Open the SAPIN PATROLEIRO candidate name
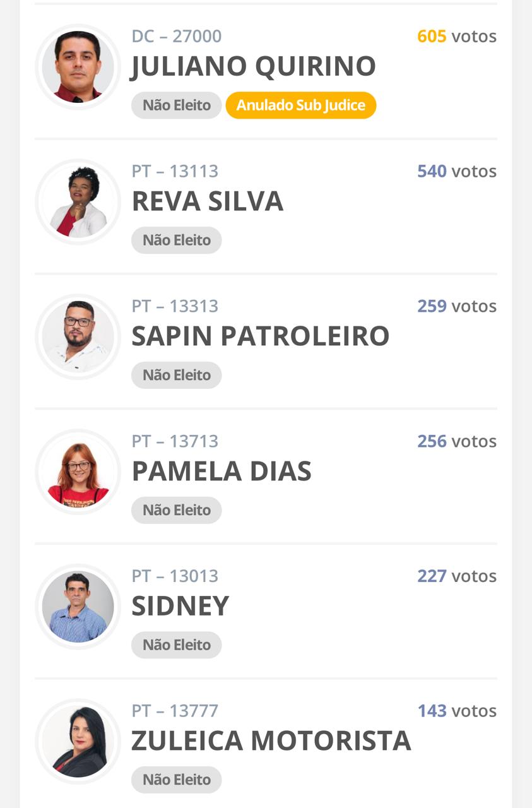532x808 pixels. 261,336
